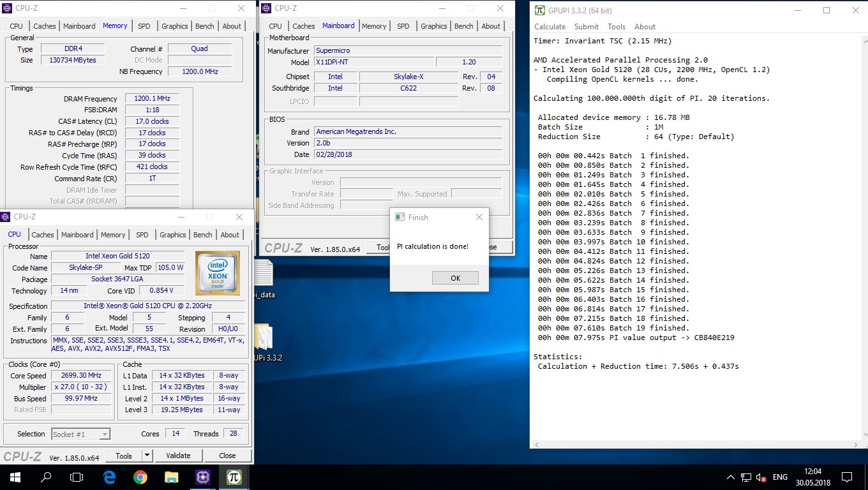The image size is (868, 490).
Task: Click GPUPI window title pi icon
Action: tap(540, 10)
